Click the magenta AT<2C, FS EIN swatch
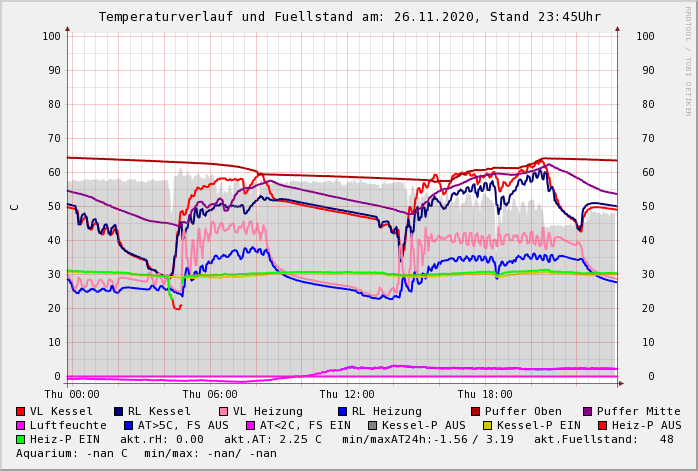 [250, 426]
